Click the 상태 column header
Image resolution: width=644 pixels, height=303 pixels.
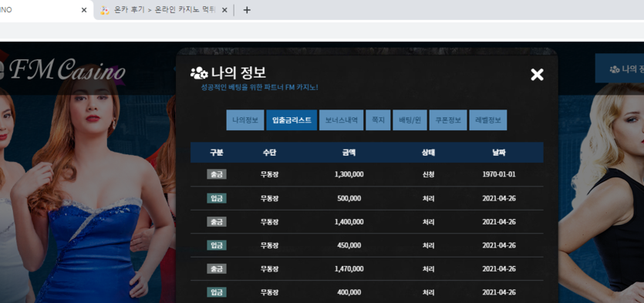(x=428, y=153)
